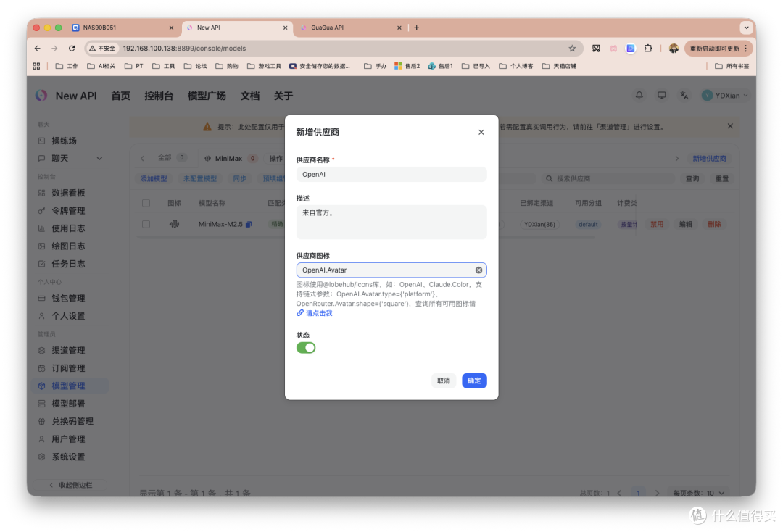783x532 pixels.
Task: Open 任务日志 in the sidebar
Action: tap(68, 264)
